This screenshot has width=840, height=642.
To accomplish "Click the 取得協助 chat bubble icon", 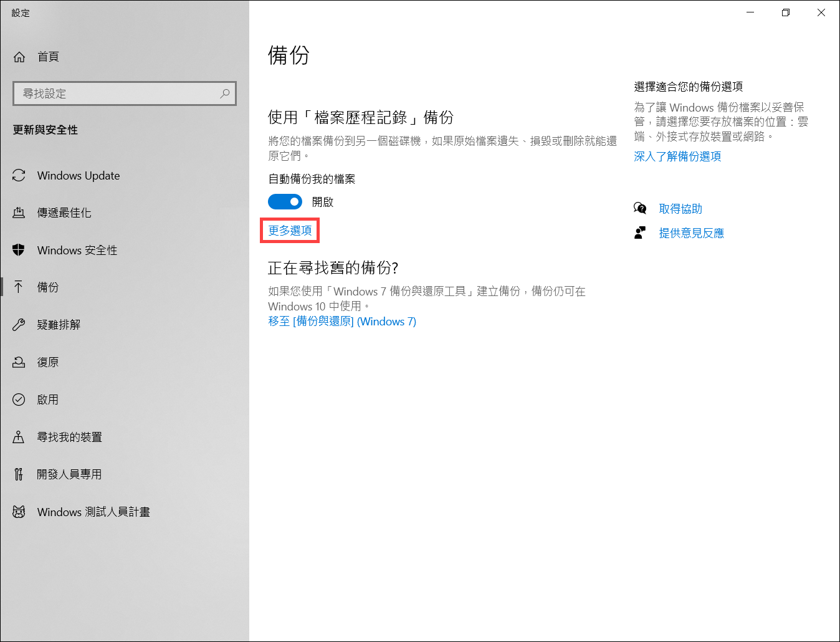I will click(x=640, y=208).
